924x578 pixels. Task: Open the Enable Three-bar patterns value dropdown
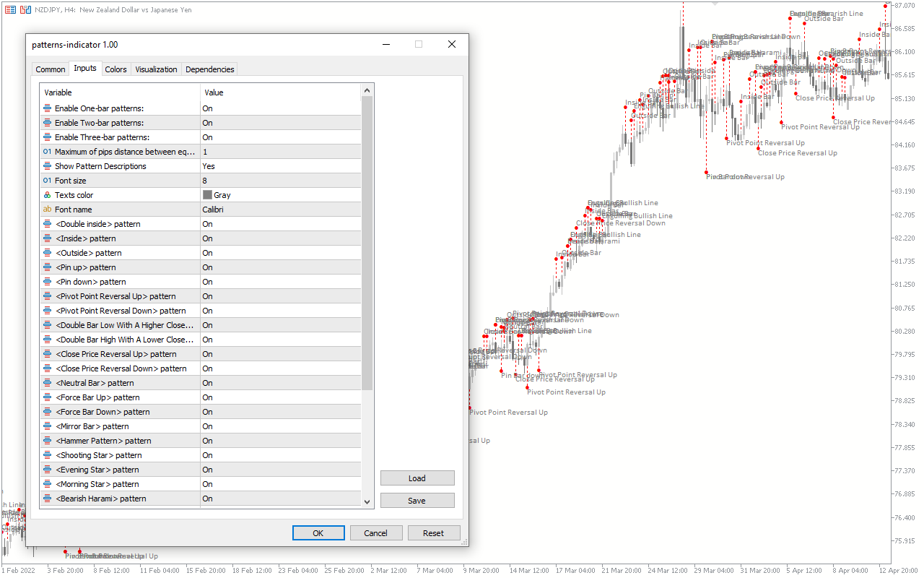(280, 137)
